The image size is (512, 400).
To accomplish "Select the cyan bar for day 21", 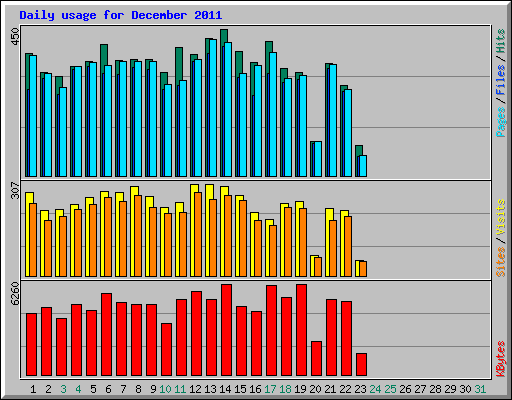I will pyautogui.click(x=333, y=121).
